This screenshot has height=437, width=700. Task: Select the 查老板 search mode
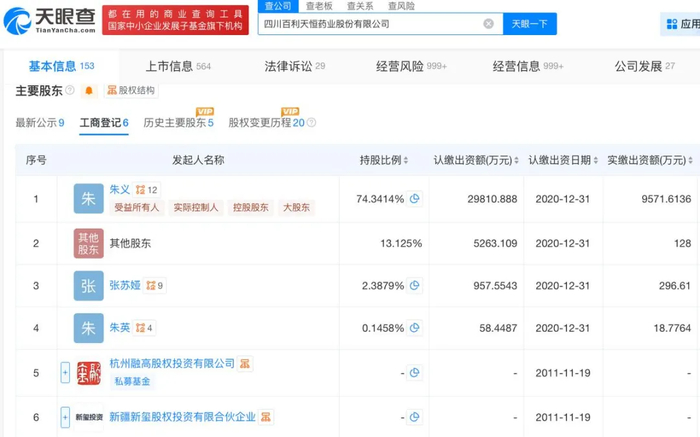coord(319,5)
